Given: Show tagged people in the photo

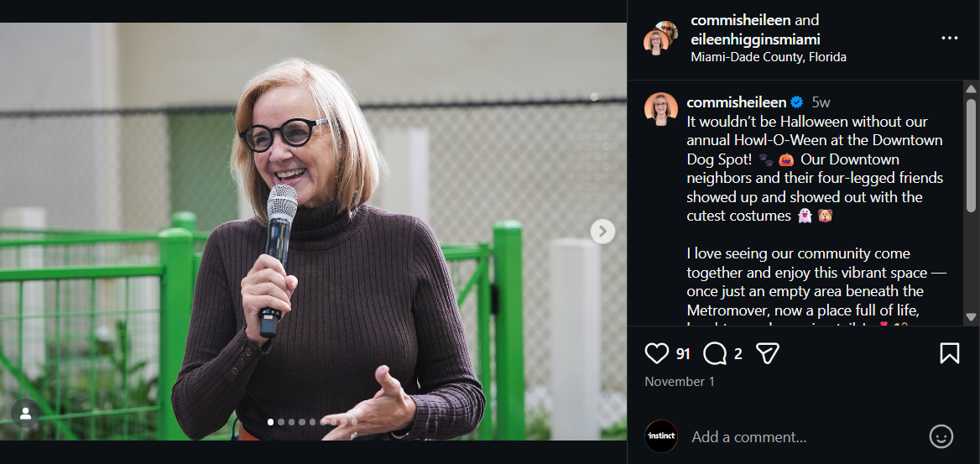Looking at the screenshot, I should [26, 414].
